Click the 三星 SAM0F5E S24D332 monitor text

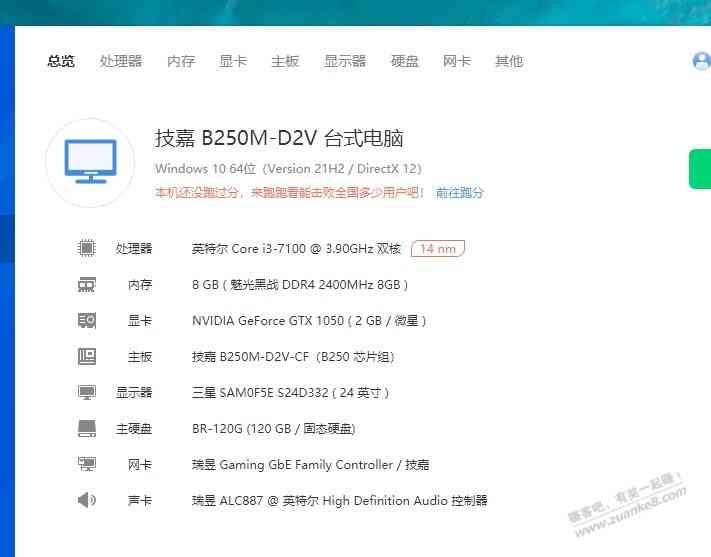(290, 393)
